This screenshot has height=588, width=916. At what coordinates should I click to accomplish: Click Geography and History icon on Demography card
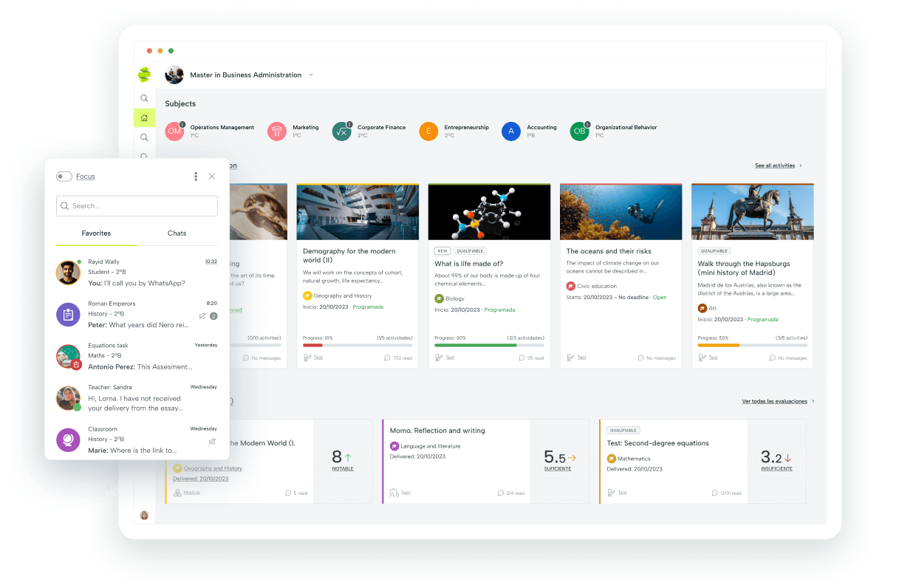(x=307, y=295)
